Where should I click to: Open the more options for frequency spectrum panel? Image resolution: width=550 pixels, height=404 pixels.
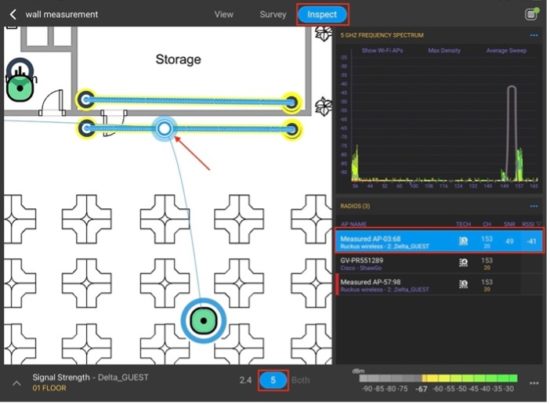534,35
